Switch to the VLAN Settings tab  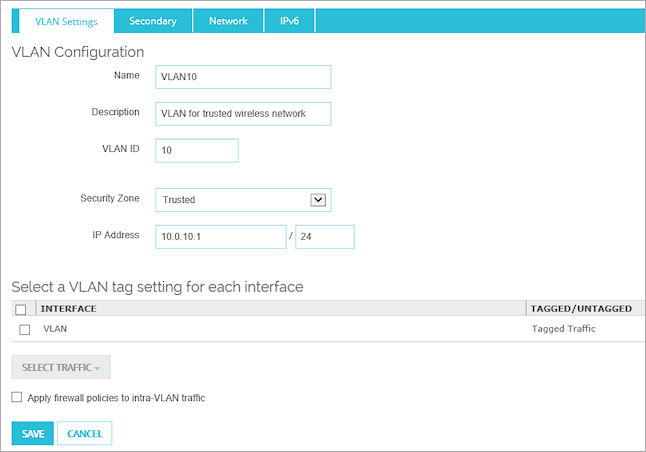point(66,21)
